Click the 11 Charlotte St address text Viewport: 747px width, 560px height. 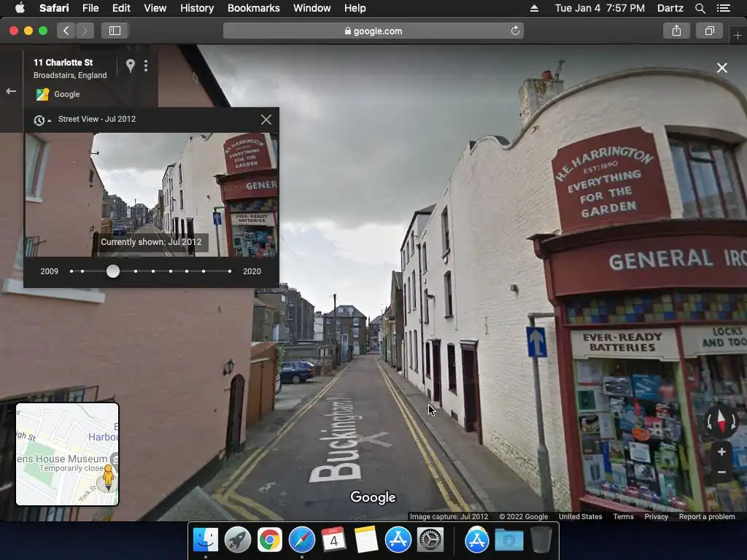63,63
